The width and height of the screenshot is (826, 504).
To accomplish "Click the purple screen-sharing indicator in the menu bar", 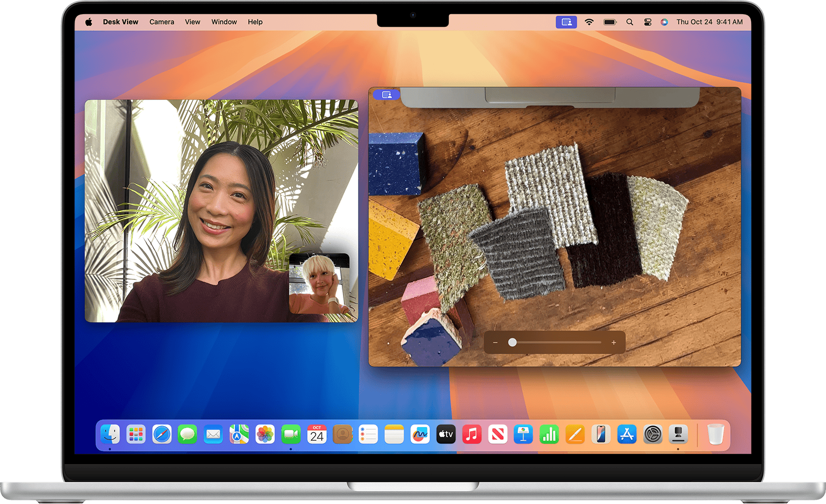I will (x=566, y=22).
